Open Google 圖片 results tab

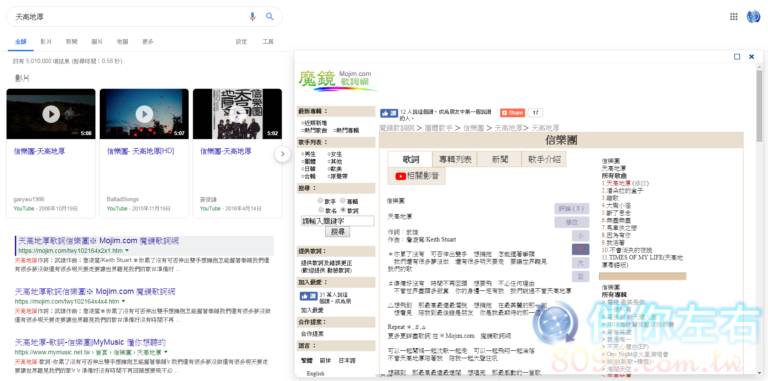(97, 42)
